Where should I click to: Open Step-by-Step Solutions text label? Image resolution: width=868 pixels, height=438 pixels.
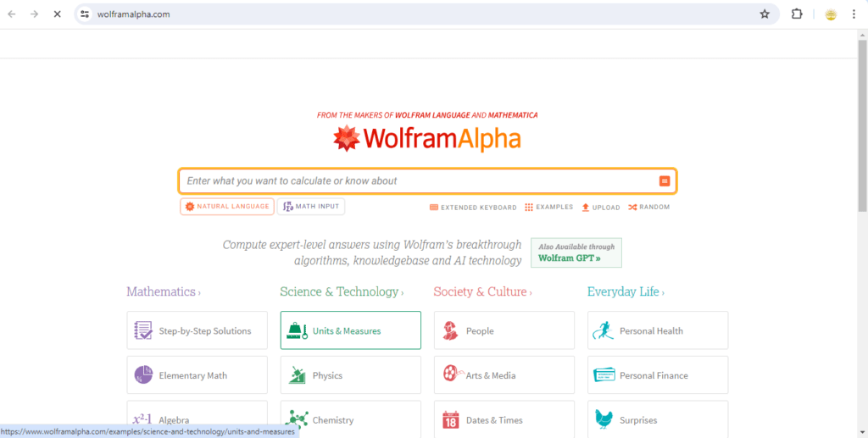pos(205,331)
